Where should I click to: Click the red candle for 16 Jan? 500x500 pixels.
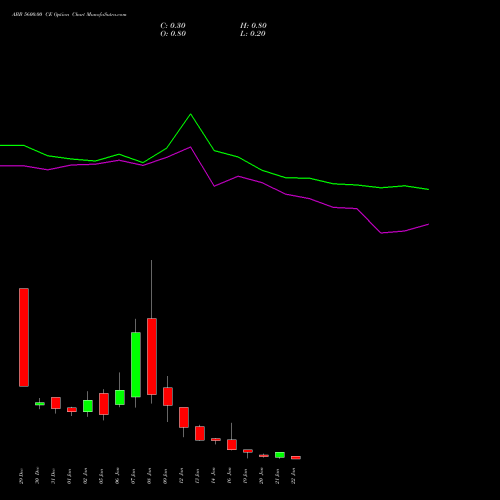click(x=232, y=445)
